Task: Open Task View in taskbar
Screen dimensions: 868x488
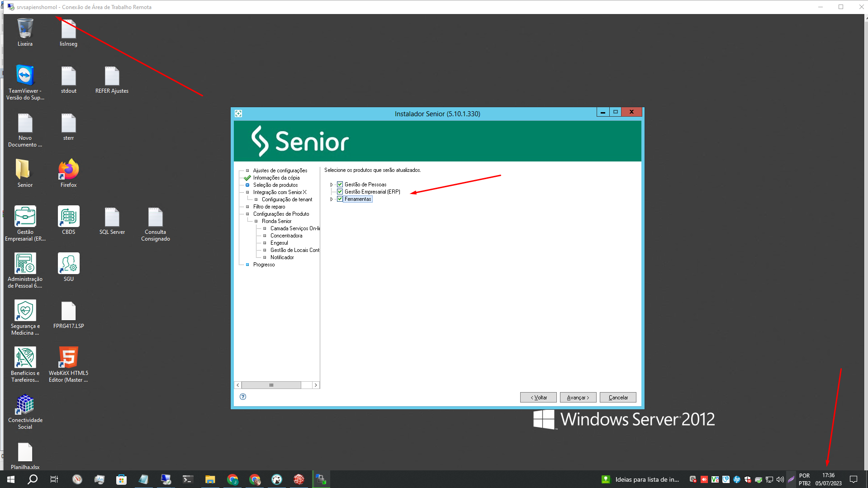Action: pyautogui.click(x=54, y=479)
